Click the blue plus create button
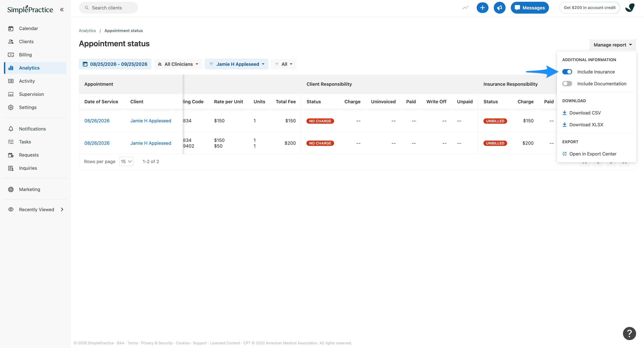This screenshot has width=644, height=348. pos(482,8)
